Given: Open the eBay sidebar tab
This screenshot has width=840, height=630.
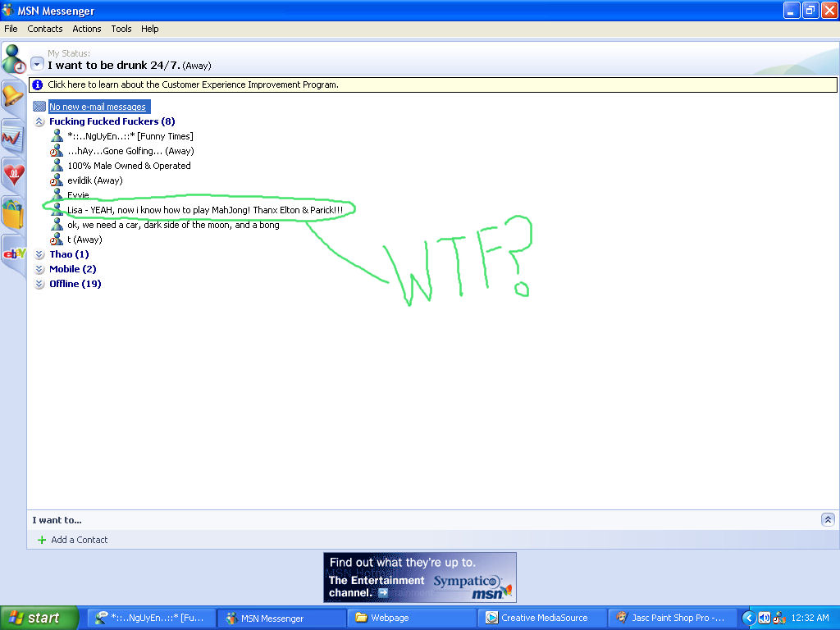Looking at the screenshot, I should coord(13,253).
